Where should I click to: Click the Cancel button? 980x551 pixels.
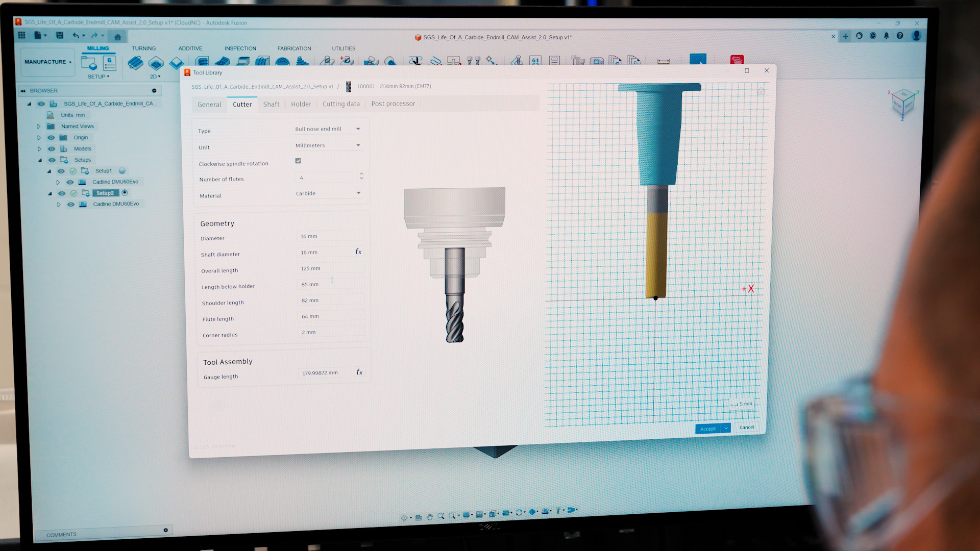click(x=747, y=428)
